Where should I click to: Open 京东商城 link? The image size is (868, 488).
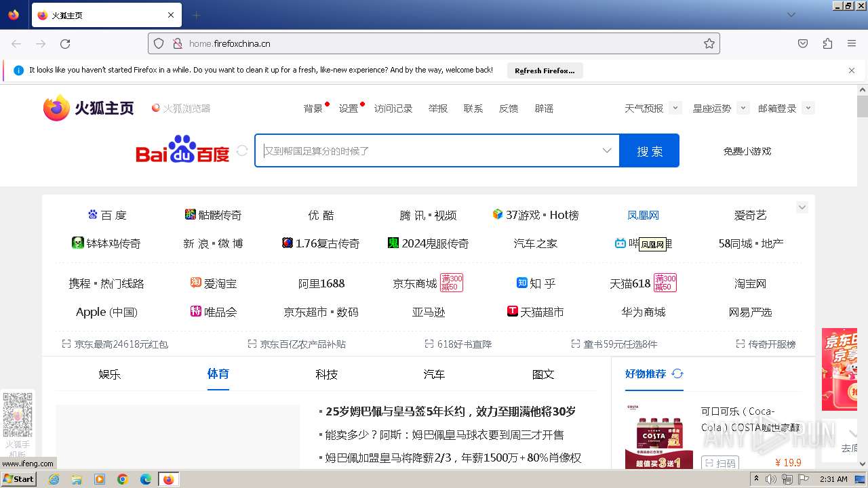tap(415, 284)
